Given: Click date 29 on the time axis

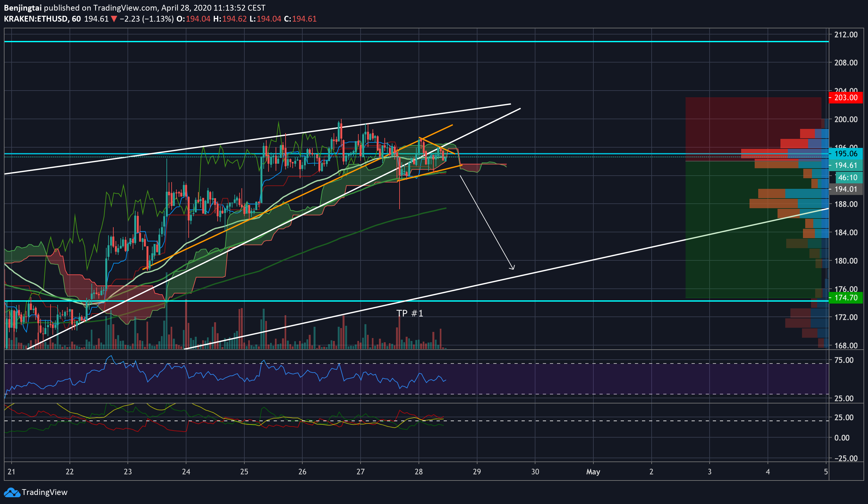Looking at the screenshot, I should (477, 471).
